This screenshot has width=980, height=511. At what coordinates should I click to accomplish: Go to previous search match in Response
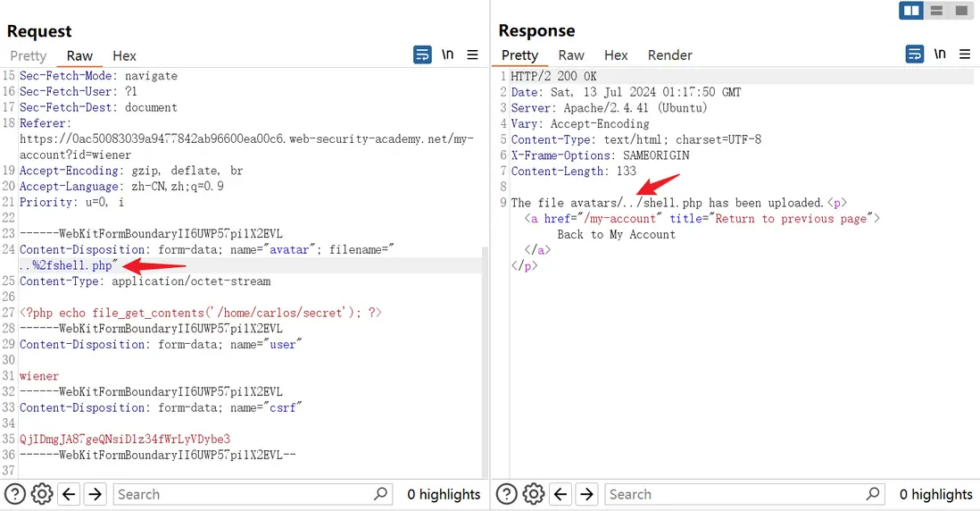561,494
